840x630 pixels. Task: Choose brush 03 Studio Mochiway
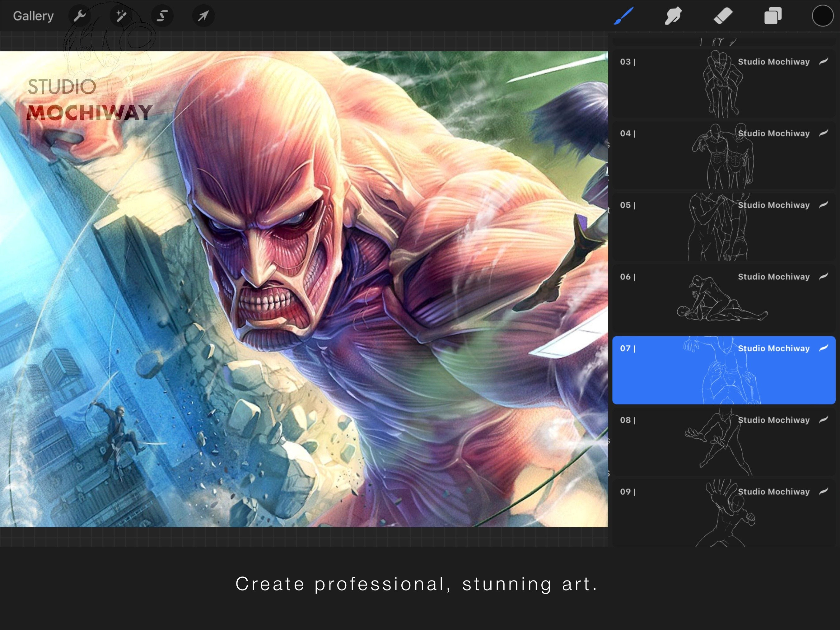pyautogui.click(x=724, y=83)
